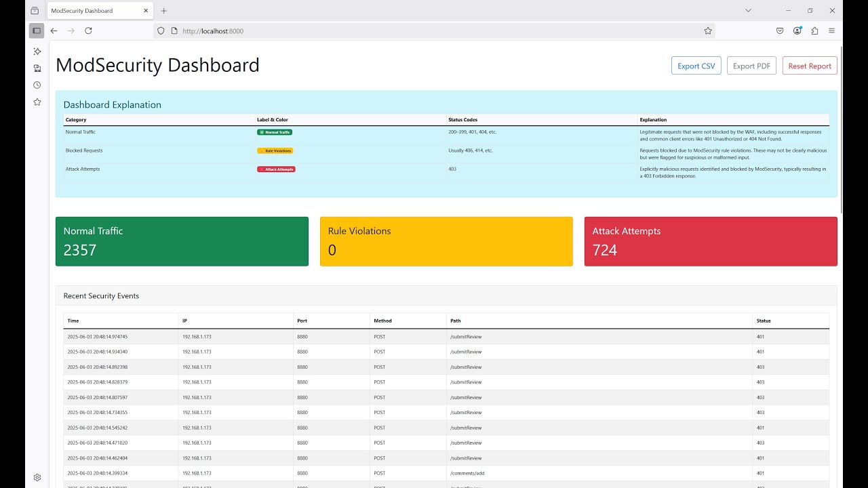Toggle the browser sidebar
The image size is (868, 488).
coord(37,30)
